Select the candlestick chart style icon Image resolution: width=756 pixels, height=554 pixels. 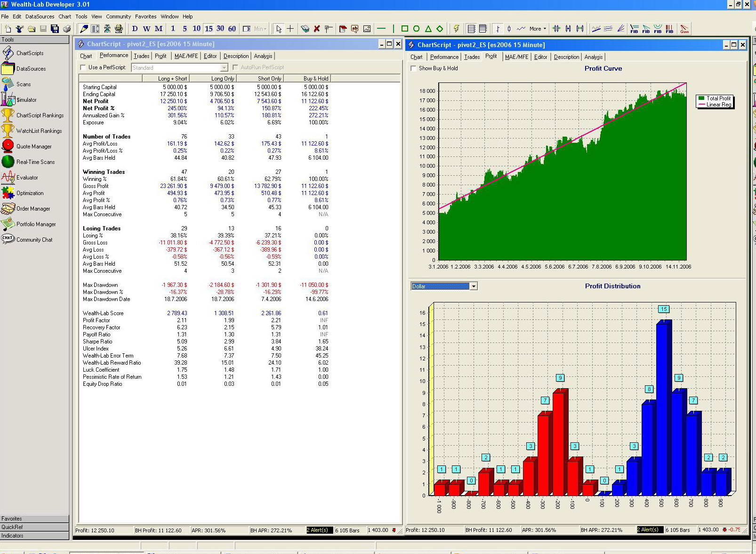tap(509, 29)
